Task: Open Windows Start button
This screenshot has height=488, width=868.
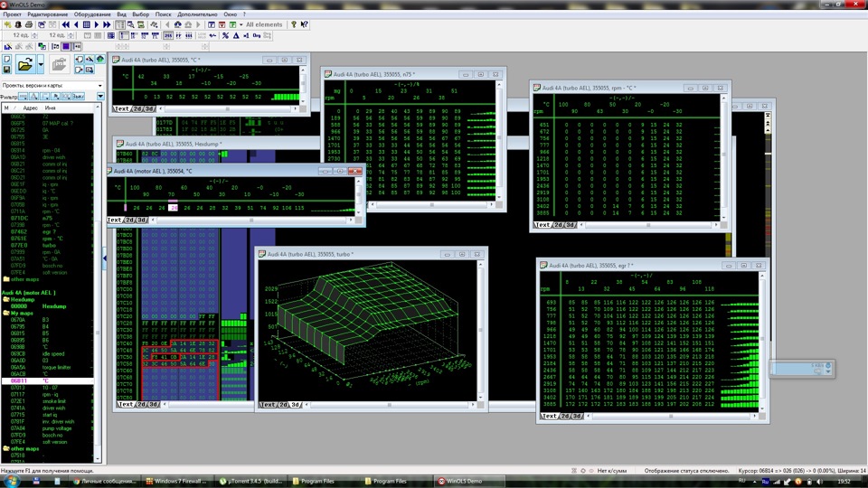Action: (x=11, y=480)
